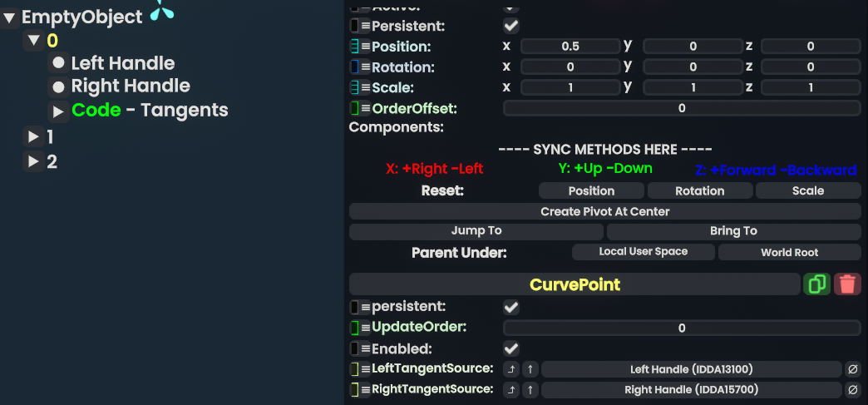Click the OrderOffset field's green drive icon
868x405 pixels.
354,108
